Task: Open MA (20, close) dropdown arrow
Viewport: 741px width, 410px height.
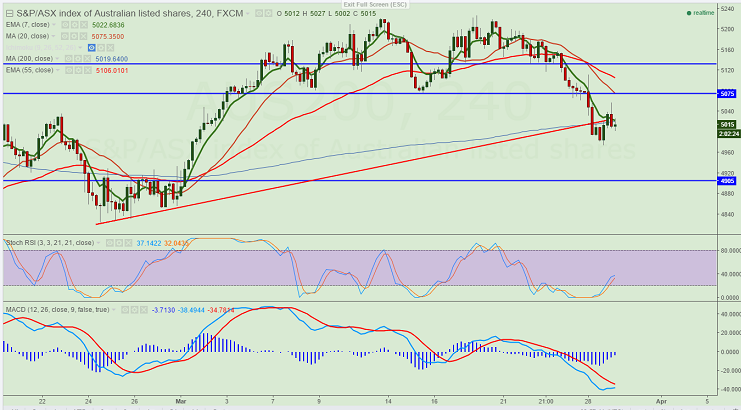Action: point(53,36)
